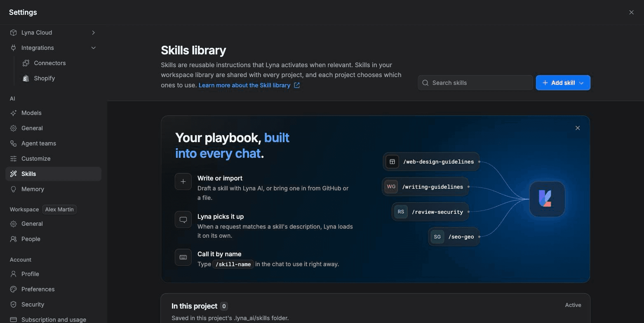Image resolution: width=644 pixels, height=323 pixels.
Task: Click the Connectors puzzle icon
Action: pyautogui.click(x=26, y=63)
